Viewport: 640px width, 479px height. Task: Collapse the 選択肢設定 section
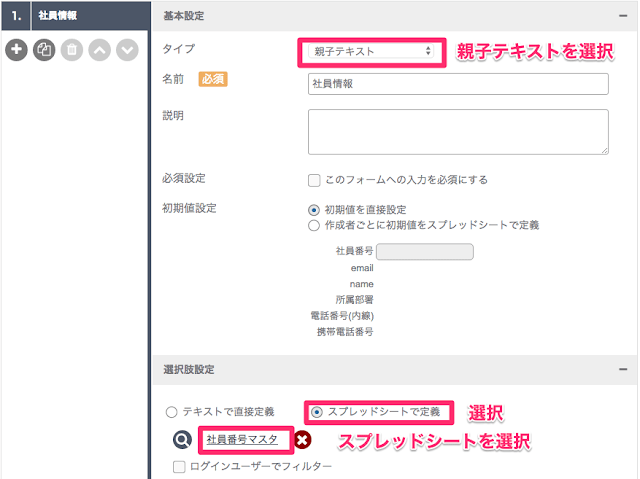tap(623, 369)
